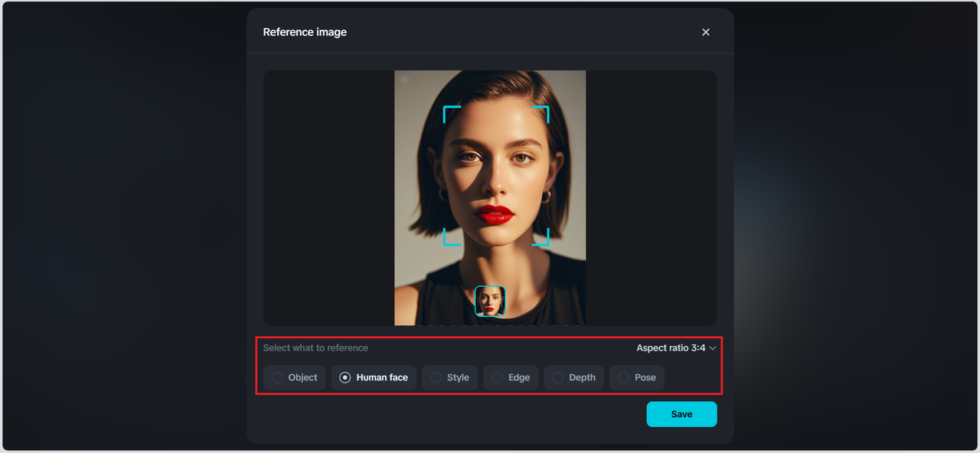Click the bottom-right face frame corner
The height and width of the screenshot is (453, 980).
pos(546,243)
